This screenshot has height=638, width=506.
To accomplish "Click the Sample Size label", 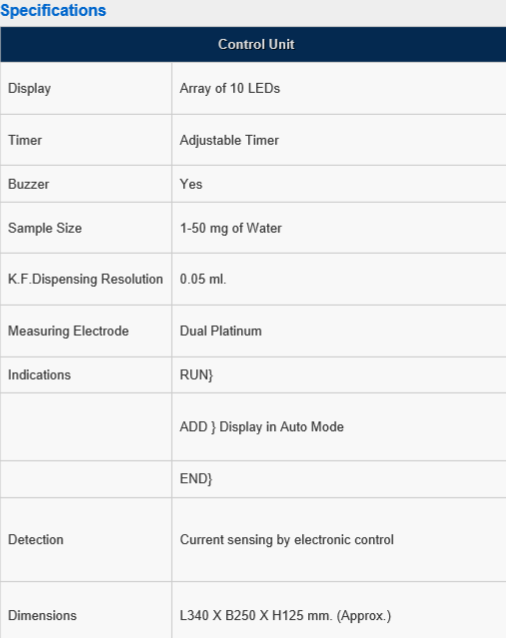I will point(45,228).
